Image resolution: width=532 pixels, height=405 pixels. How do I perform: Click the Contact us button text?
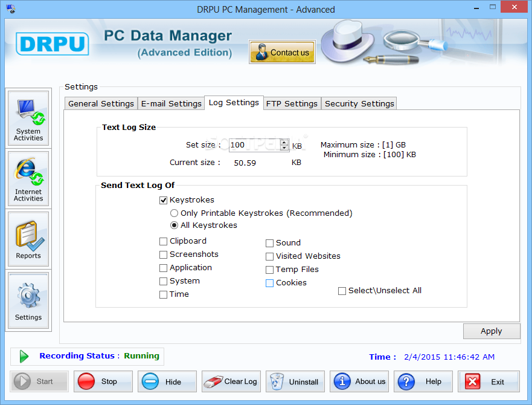290,53
